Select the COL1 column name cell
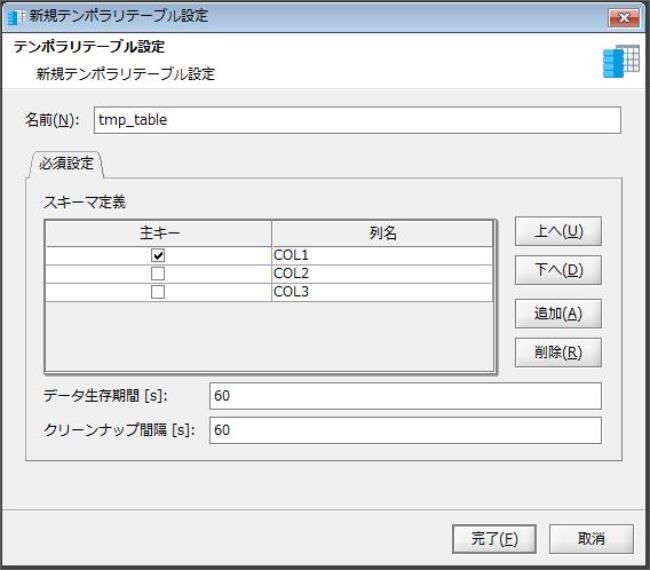The width and height of the screenshot is (650, 570). coord(381,255)
